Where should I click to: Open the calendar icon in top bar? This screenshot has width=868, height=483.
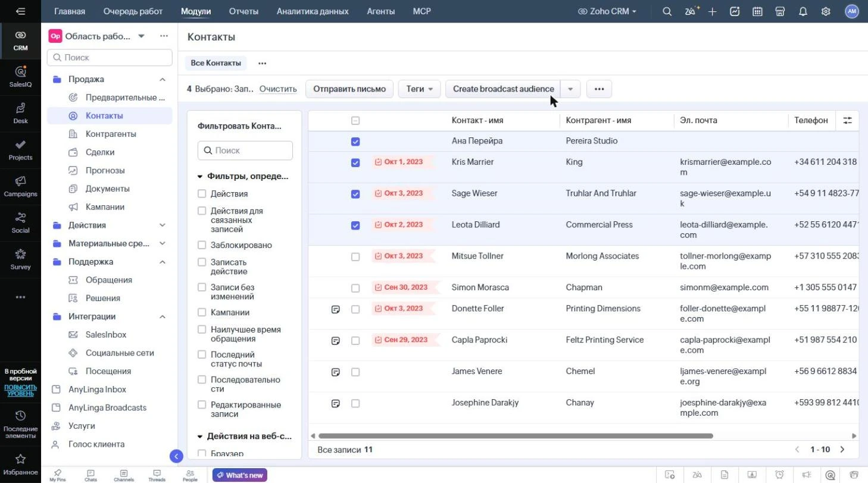pyautogui.click(x=757, y=11)
